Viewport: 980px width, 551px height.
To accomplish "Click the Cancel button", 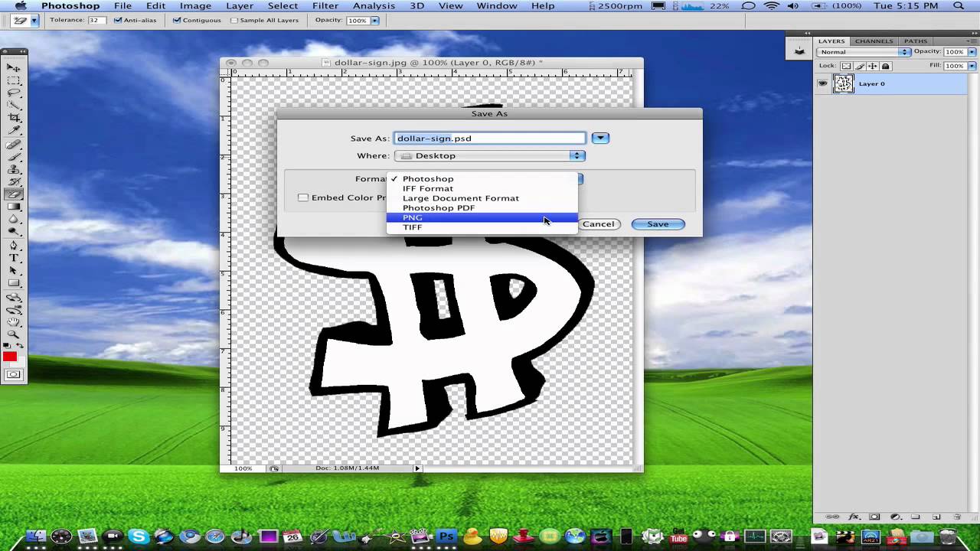I will point(598,224).
